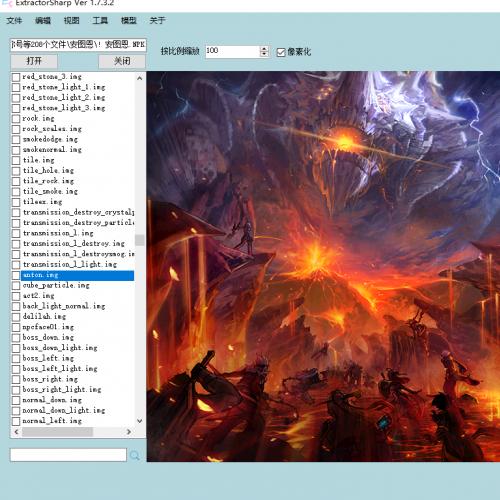
Task: Select npcface01.img in list
Action: tap(48, 327)
